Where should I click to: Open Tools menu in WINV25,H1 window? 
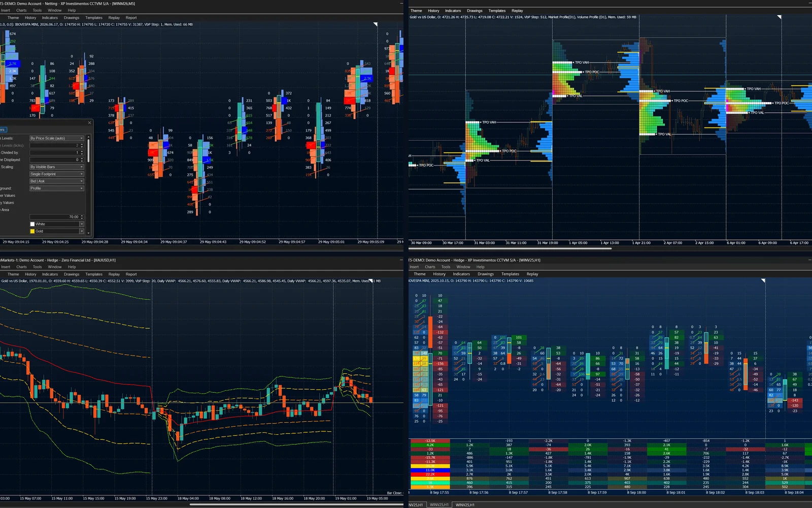pyautogui.click(x=446, y=267)
